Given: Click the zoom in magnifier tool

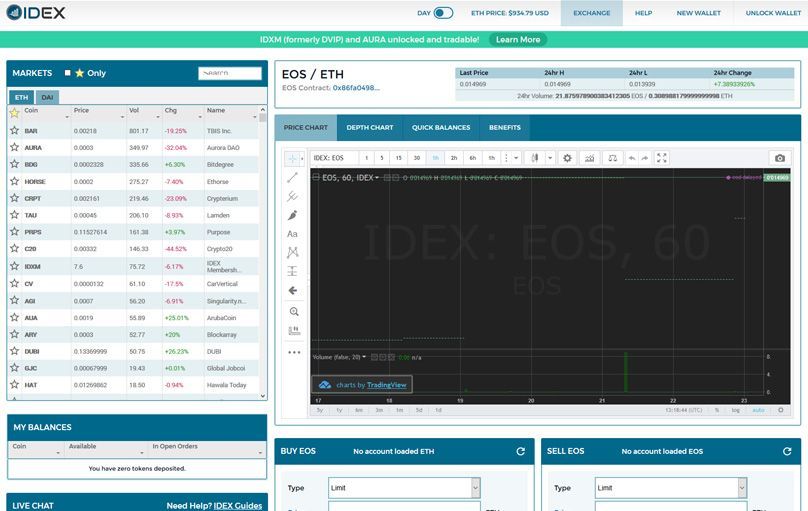Looking at the screenshot, I should [x=294, y=312].
